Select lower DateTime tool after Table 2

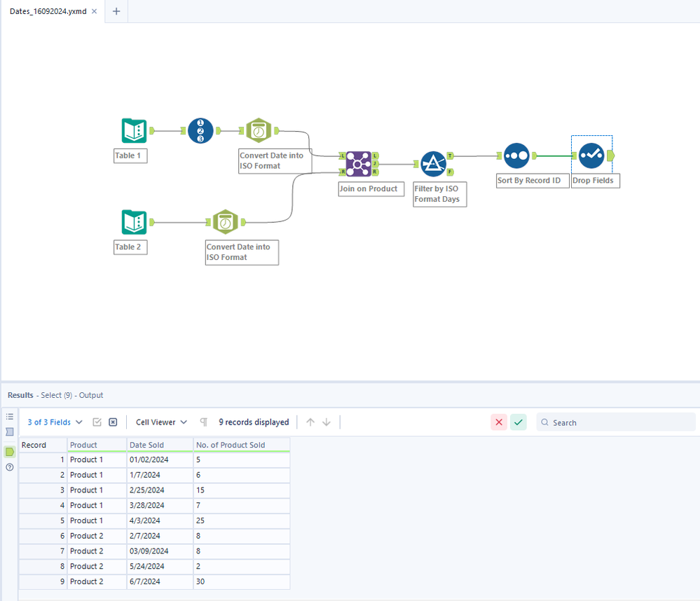pyautogui.click(x=226, y=222)
